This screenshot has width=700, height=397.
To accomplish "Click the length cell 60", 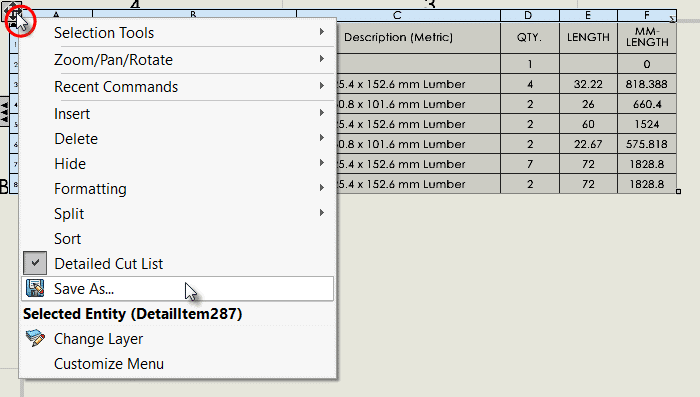I will coord(588,124).
